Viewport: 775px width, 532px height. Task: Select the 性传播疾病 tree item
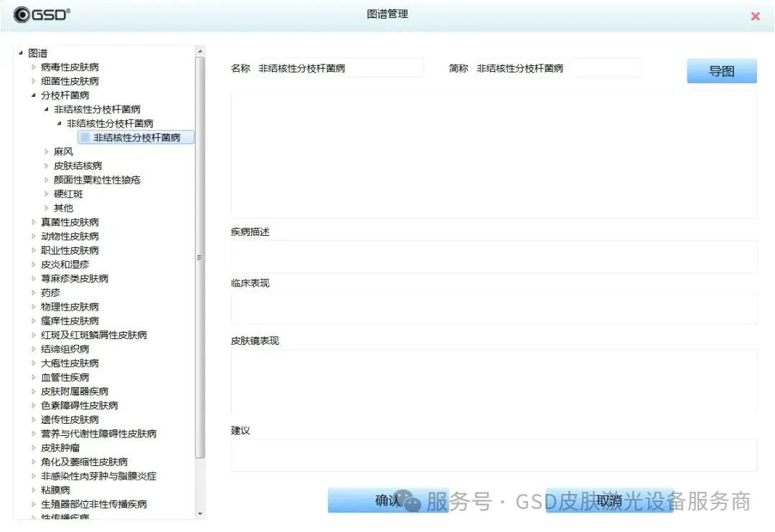[65, 517]
